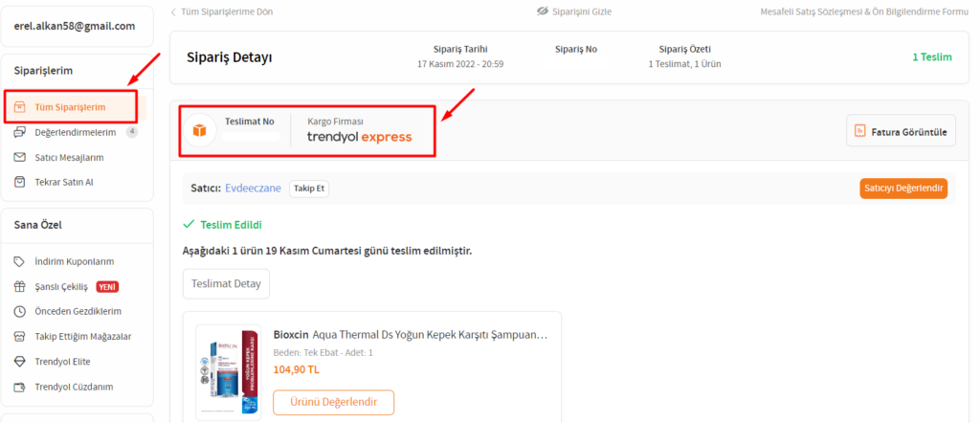Screen dimensions: 980x423
Task: Click the crossed-eye hide icon
Action: pyautogui.click(x=543, y=11)
